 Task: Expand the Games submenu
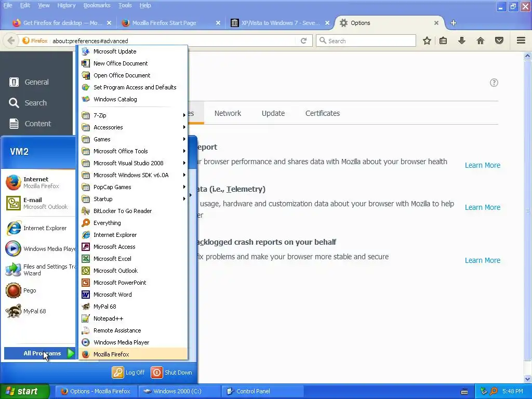tap(133, 139)
